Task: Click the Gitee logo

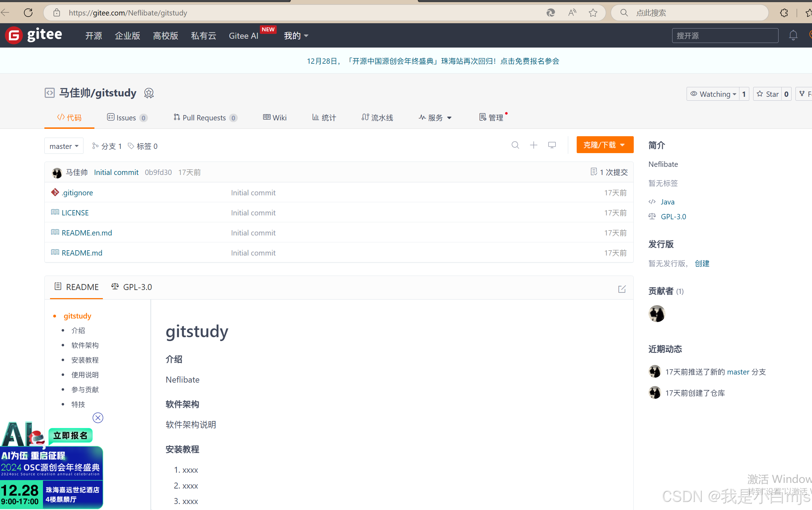Action: (34, 35)
